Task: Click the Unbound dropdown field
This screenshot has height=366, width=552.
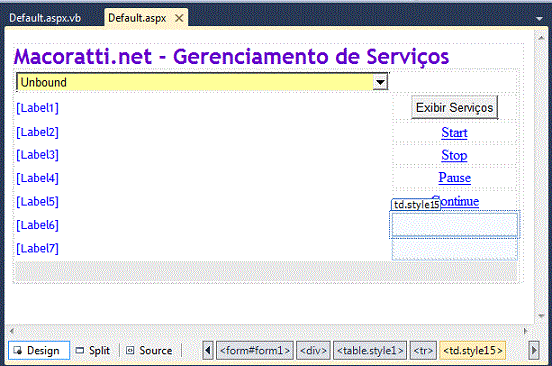Action: pos(202,82)
